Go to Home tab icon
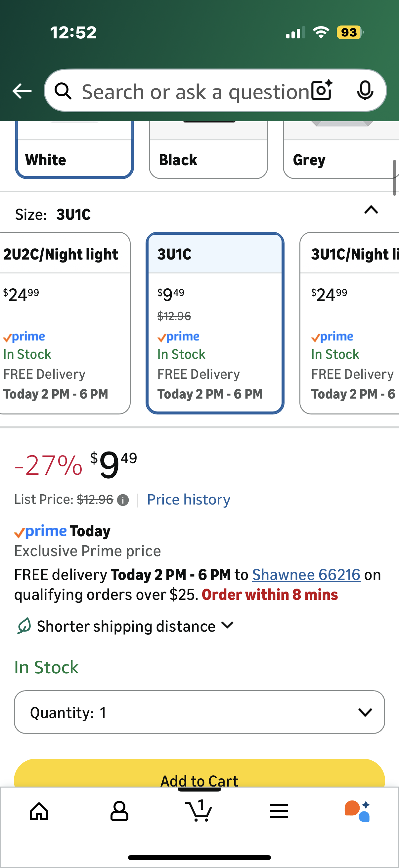The width and height of the screenshot is (399, 868). pos(39,811)
